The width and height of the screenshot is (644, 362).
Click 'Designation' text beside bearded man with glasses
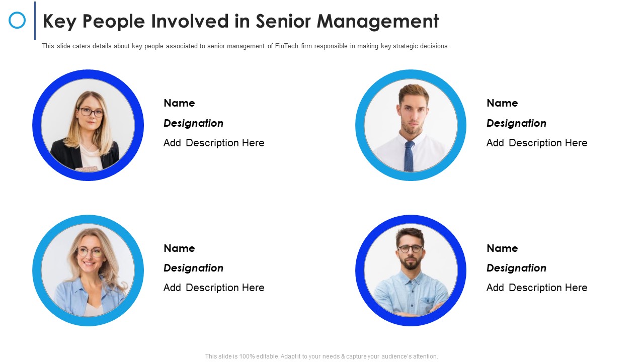click(516, 268)
